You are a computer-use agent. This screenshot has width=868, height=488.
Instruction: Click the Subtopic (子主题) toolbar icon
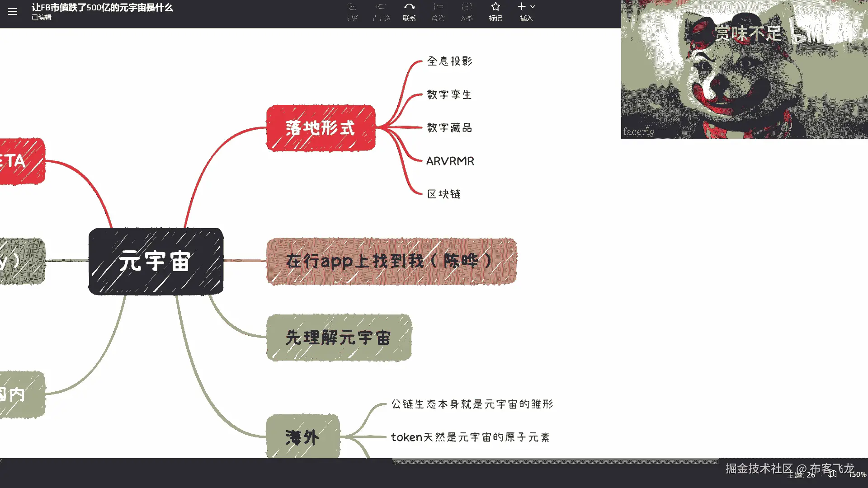coord(381,7)
